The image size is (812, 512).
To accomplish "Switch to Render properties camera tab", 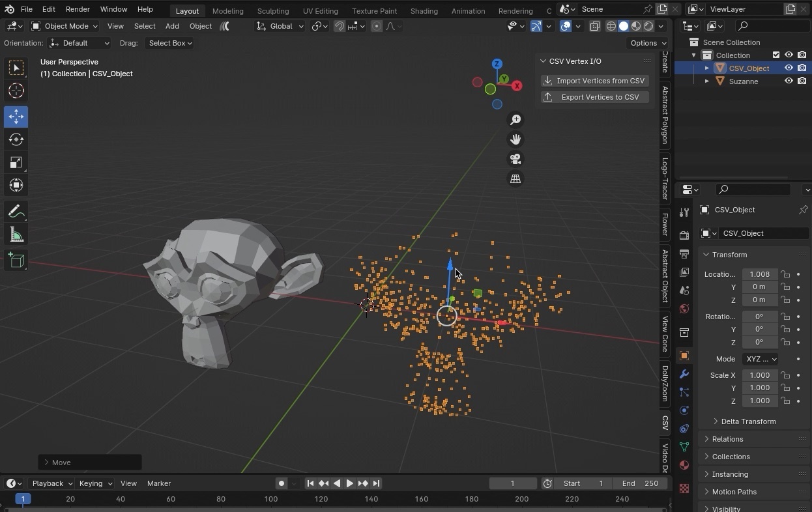I will (x=684, y=235).
